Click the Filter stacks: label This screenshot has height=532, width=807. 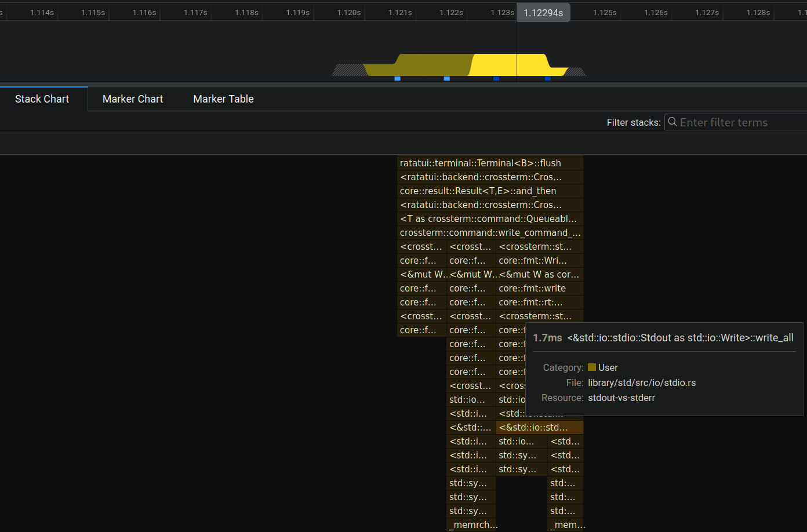tap(634, 122)
